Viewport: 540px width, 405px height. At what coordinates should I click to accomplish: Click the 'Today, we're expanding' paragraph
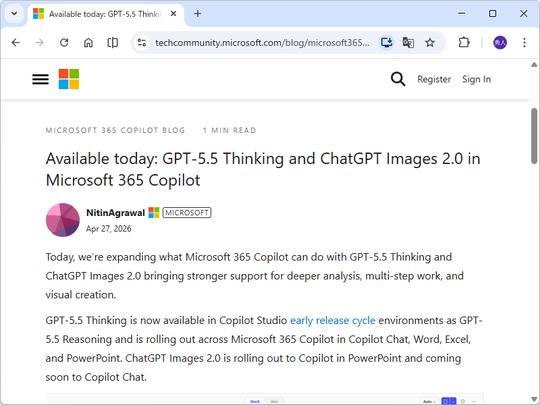click(x=255, y=276)
